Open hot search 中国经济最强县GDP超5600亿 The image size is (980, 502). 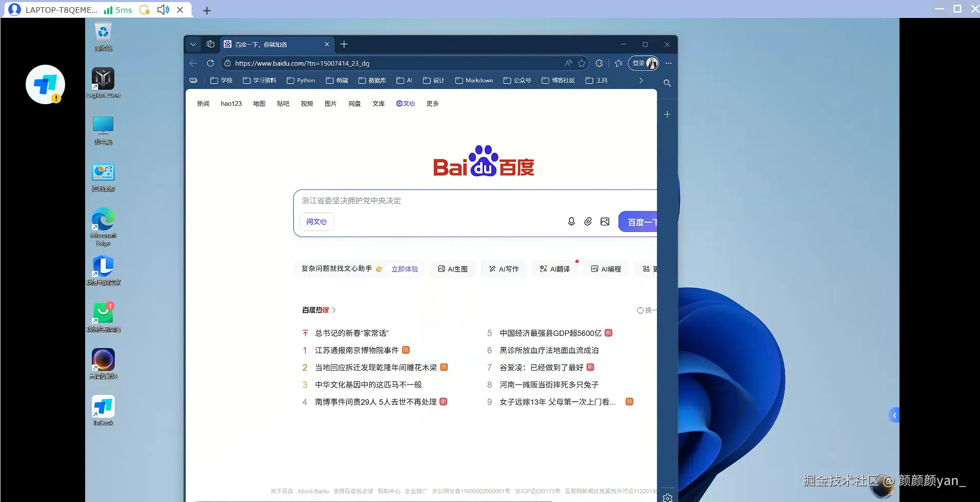point(551,333)
